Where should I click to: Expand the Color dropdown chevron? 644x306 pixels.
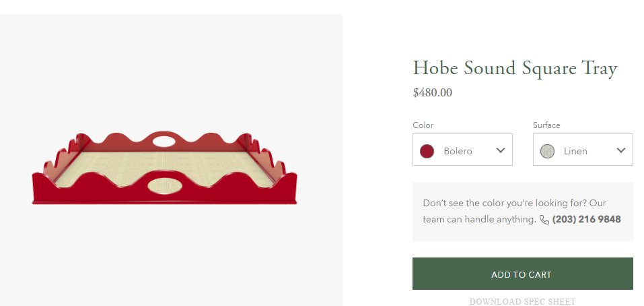pyautogui.click(x=500, y=150)
